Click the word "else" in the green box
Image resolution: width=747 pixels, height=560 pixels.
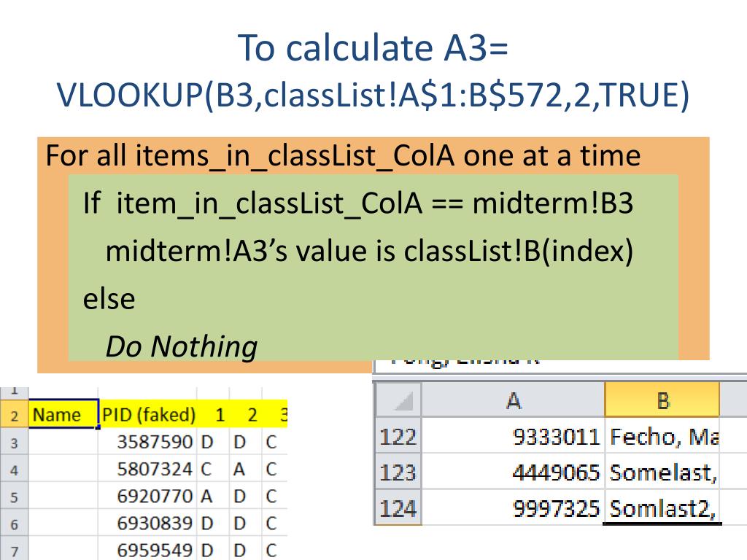(109, 299)
